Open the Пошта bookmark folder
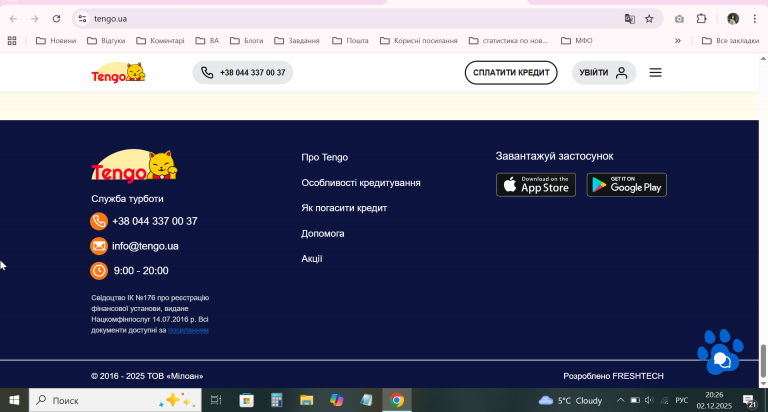The width and height of the screenshot is (768, 412). [x=350, y=41]
